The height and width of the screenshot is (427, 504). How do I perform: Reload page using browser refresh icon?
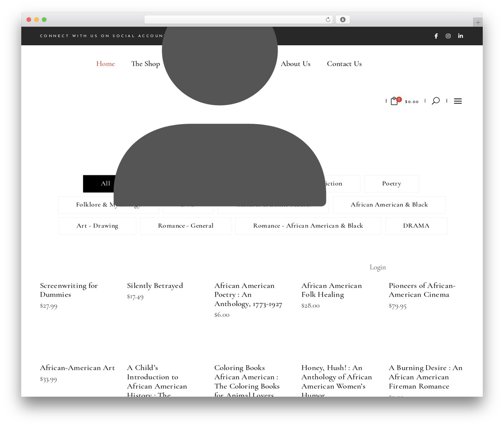[328, 20]
